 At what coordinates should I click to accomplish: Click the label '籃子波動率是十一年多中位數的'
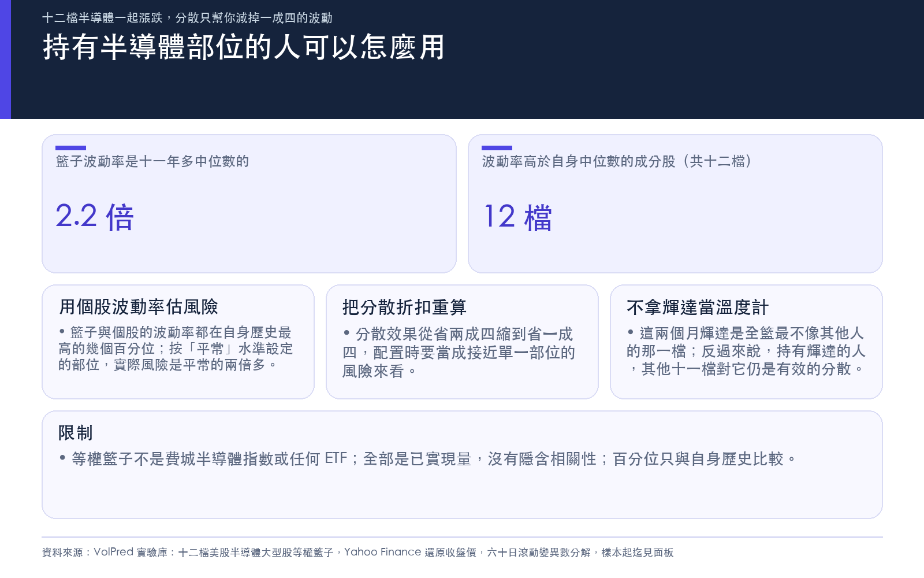point(152,161)
